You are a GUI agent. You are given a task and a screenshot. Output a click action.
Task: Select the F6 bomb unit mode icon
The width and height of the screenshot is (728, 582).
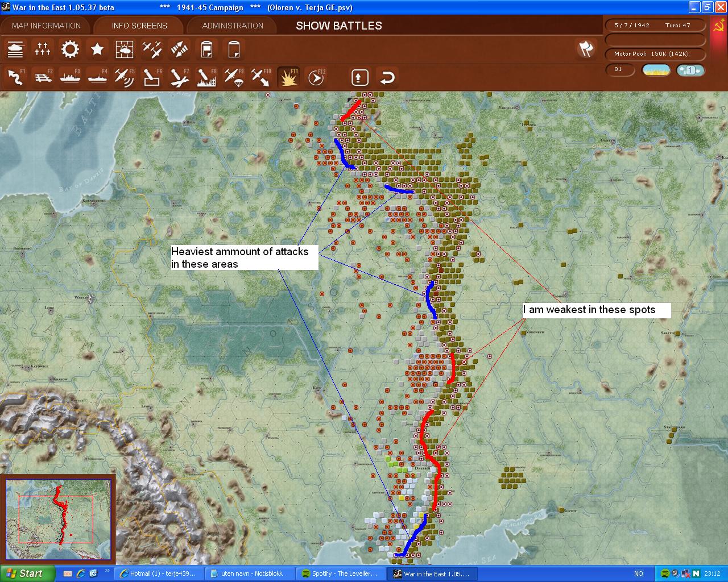[152, 77]
